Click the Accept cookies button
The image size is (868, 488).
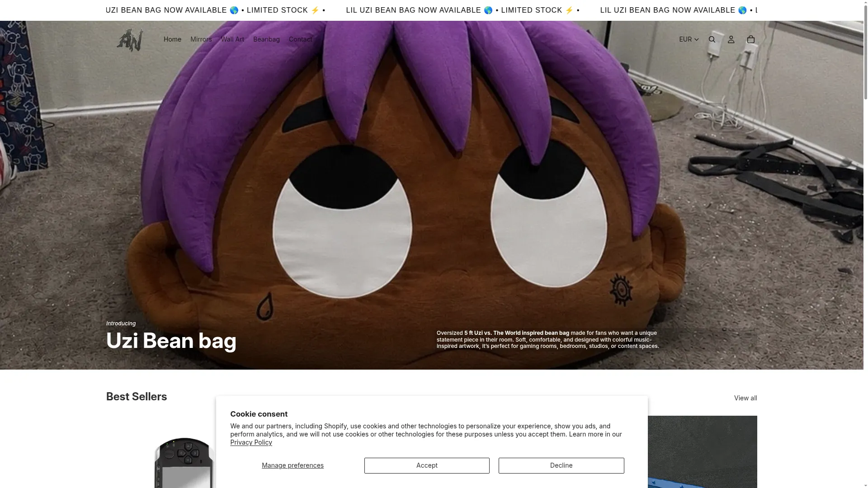click(x=427, y=465)
